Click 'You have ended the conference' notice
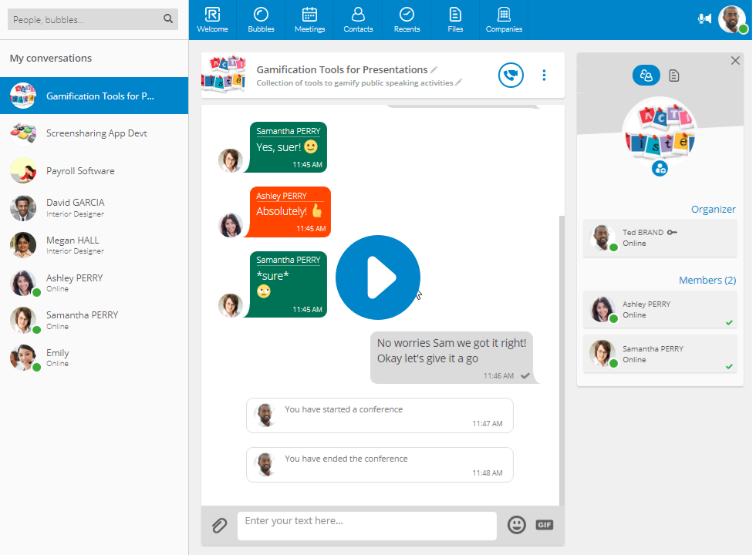This screenshot has width=756, height=555. (380, 465)
